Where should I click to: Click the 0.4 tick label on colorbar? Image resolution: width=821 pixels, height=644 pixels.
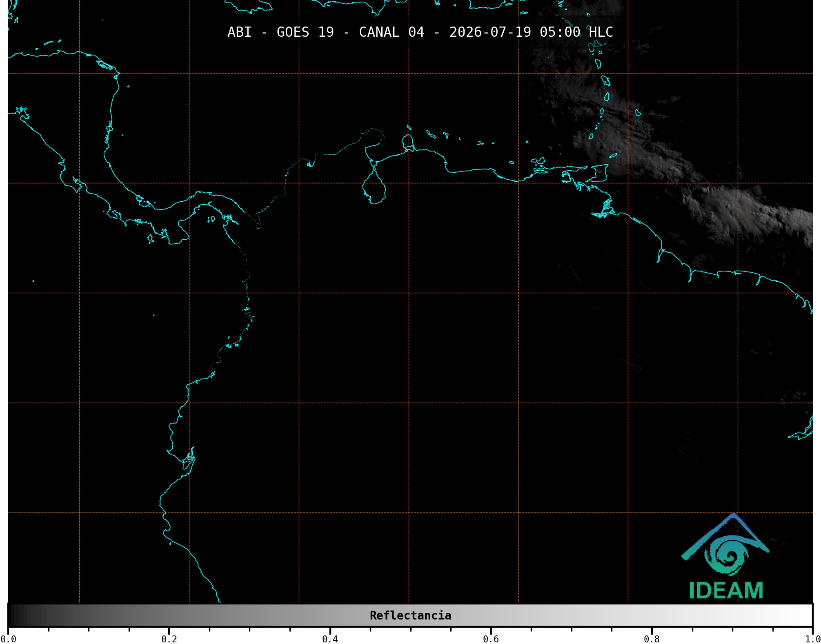[x=330, y=639]
